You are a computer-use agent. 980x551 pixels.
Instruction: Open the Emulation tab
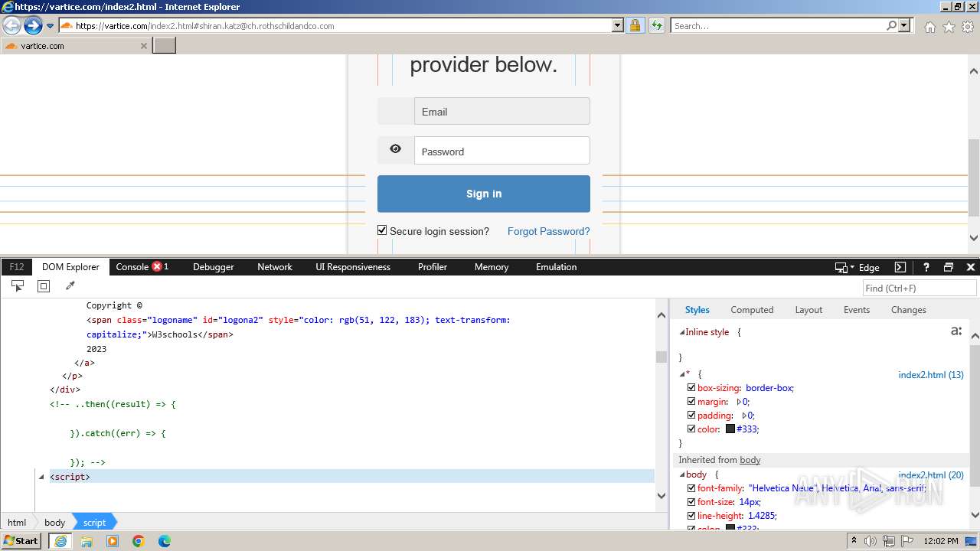[557, 267]
